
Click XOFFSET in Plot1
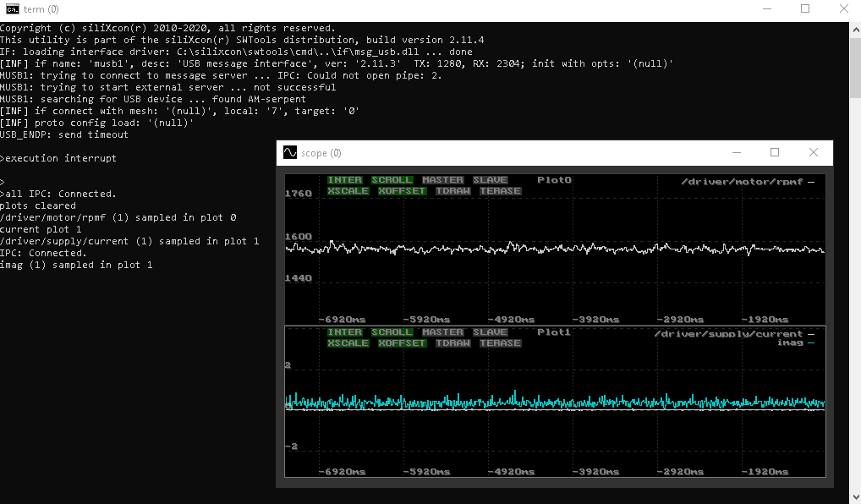pyautogui.click(x=402, y=343)
